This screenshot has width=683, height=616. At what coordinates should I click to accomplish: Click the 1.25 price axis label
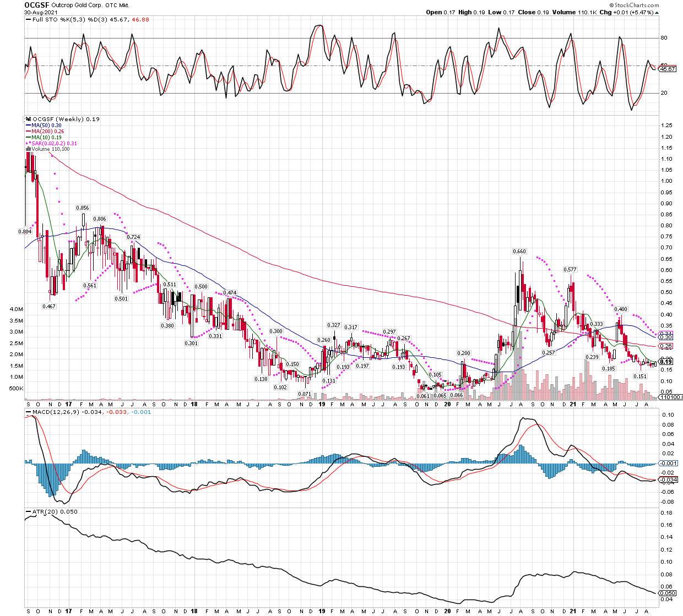666,126
